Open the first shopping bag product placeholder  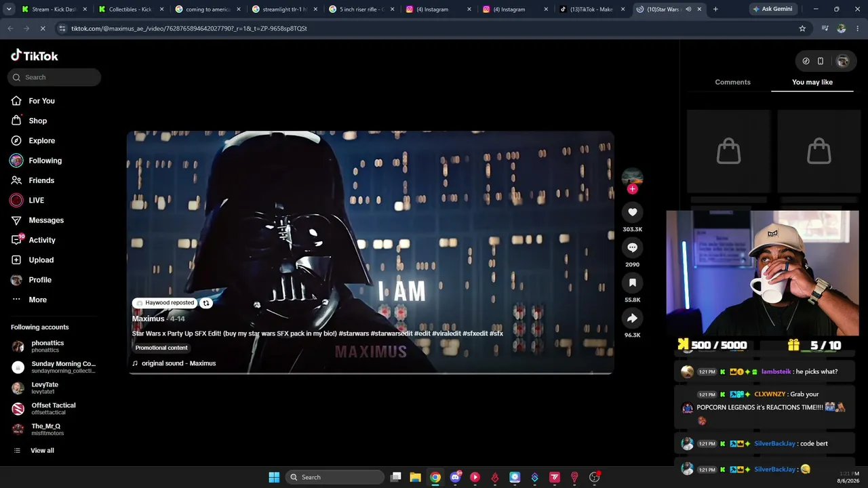coord(729,151)
